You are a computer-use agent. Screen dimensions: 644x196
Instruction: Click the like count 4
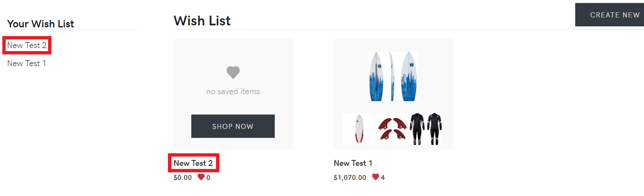(383, 178)
